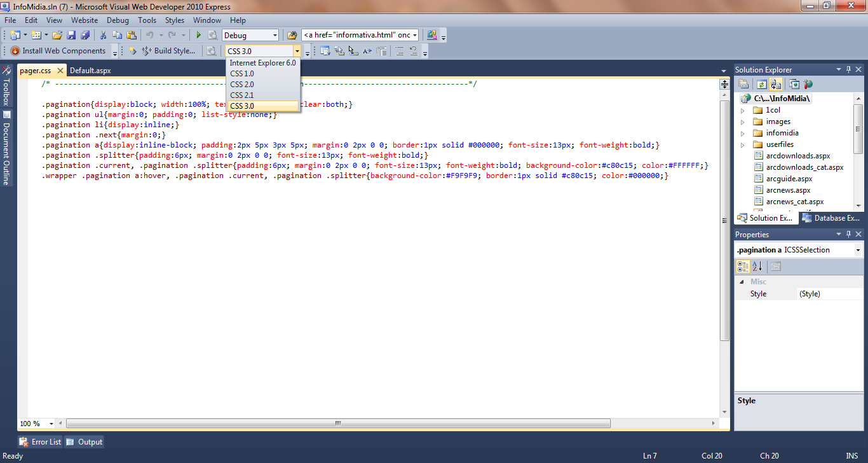
Task: Open the active documents list dropdown
Action: point(724,71)
